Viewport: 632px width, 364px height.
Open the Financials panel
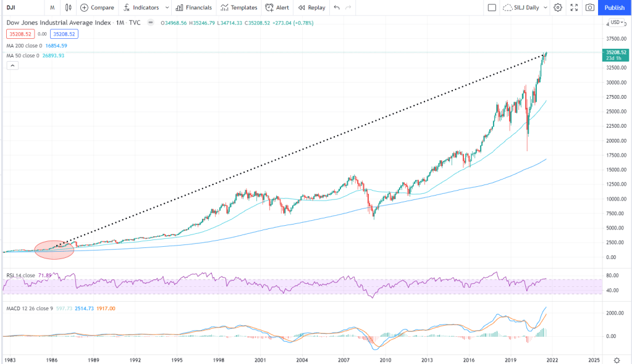click(193, 7)
